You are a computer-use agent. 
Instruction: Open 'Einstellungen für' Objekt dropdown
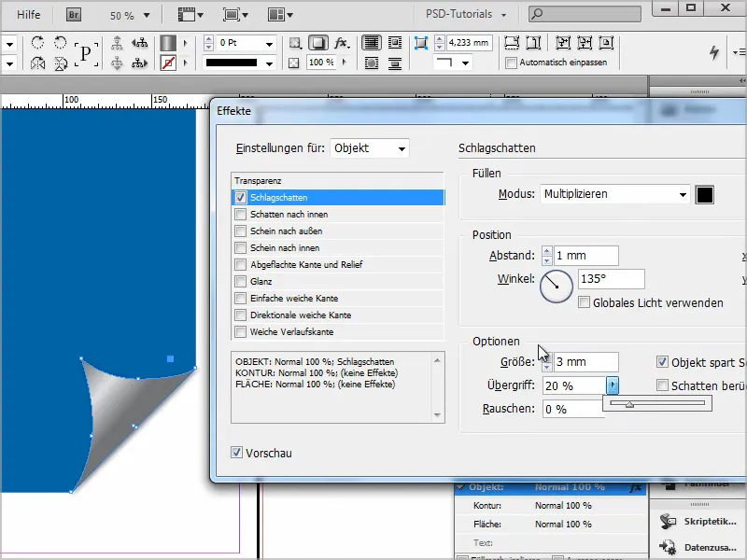pyautogui.click(x=370, y=148)
